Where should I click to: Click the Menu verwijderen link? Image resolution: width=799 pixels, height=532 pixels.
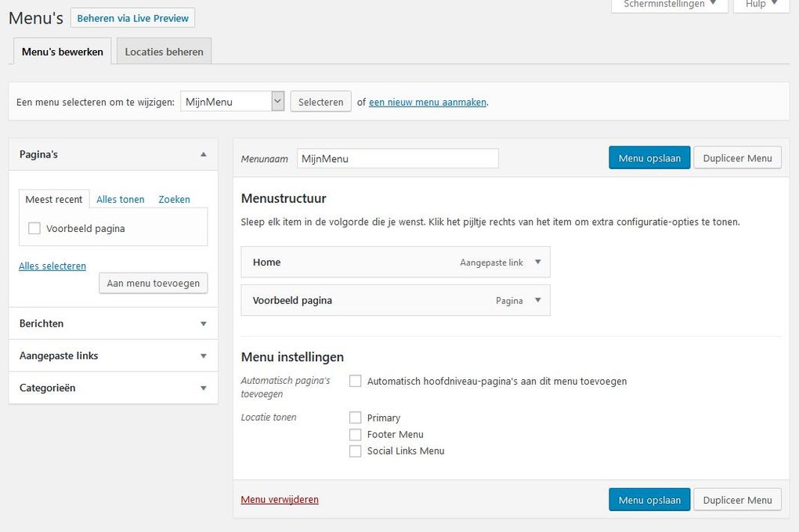point(280,499)
